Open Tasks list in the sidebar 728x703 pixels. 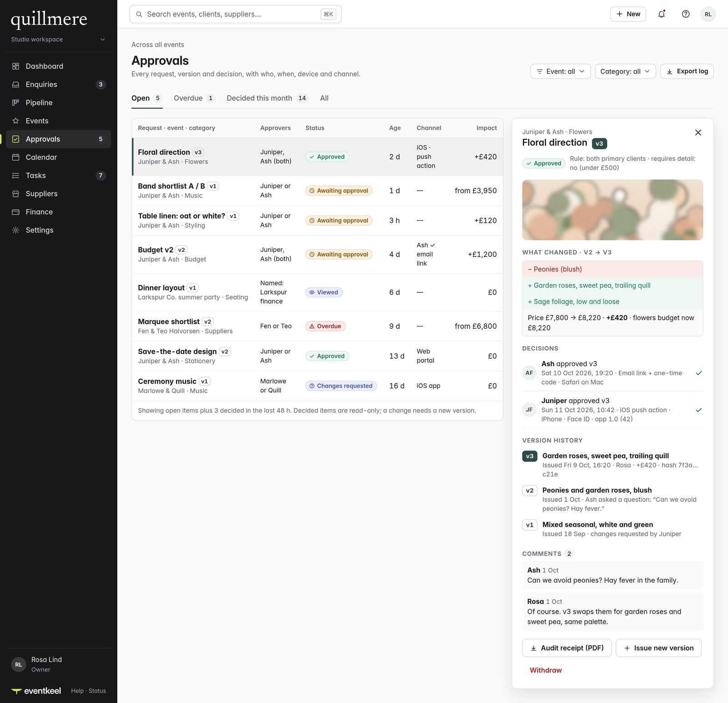point(58,175)
